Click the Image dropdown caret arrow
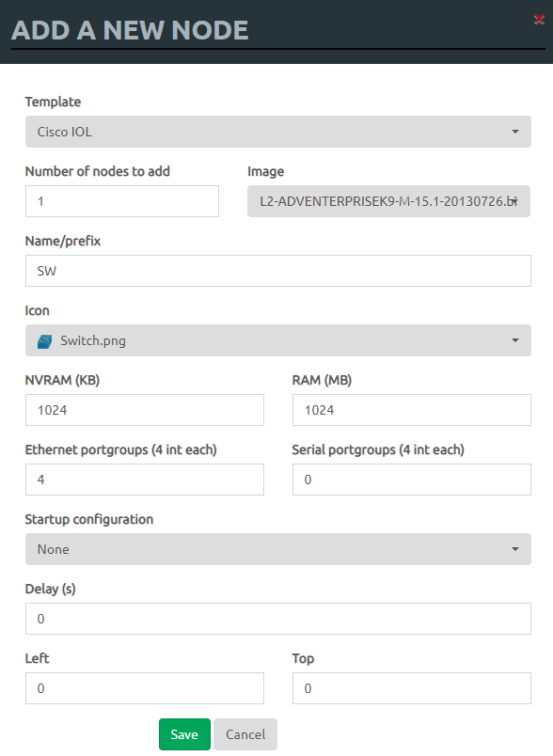The width and height of the screenshot is (553, 756). [515, 200]
